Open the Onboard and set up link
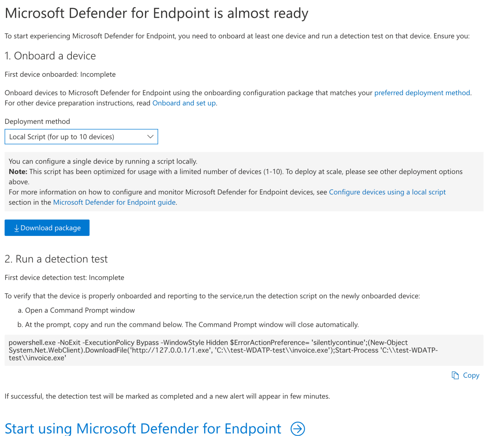Viewport: 504px width, 436px height. 184,103
